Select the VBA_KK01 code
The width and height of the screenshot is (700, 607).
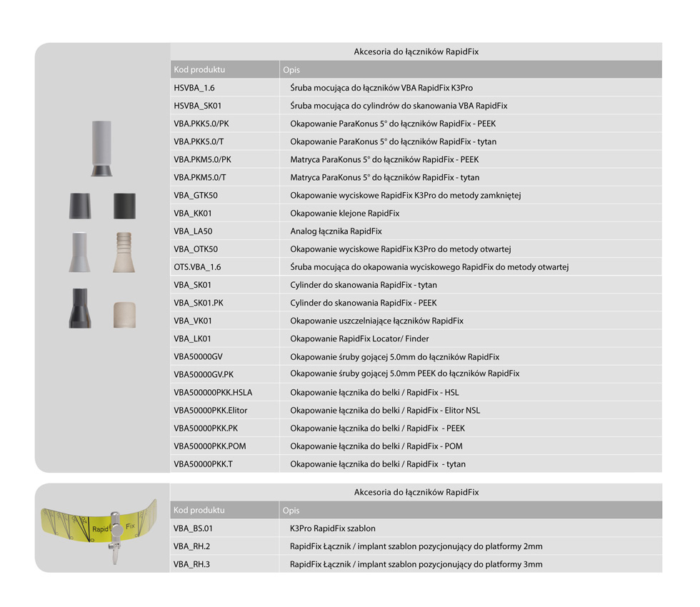point(192,214)
